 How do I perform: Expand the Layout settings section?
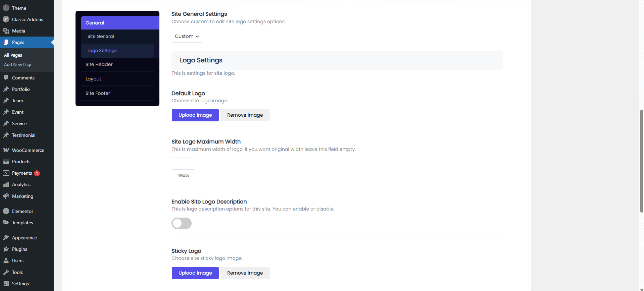click(x=93, y=79)
